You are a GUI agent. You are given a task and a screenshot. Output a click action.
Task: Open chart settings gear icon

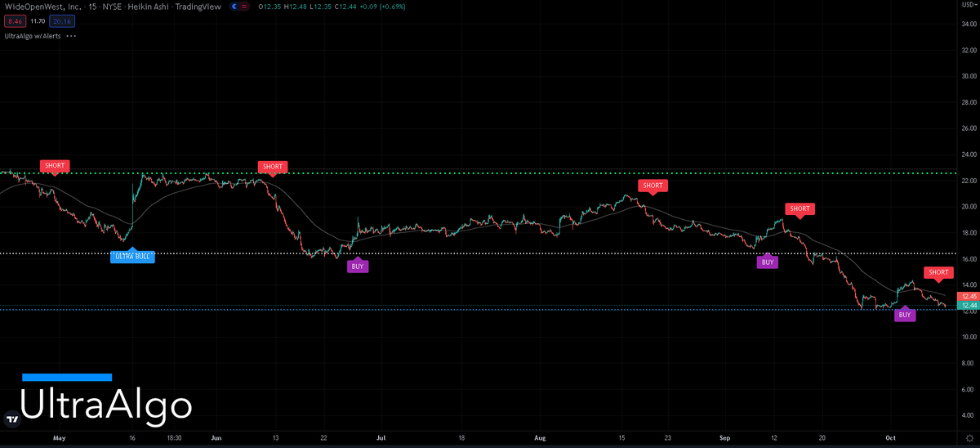click(969, 438)
